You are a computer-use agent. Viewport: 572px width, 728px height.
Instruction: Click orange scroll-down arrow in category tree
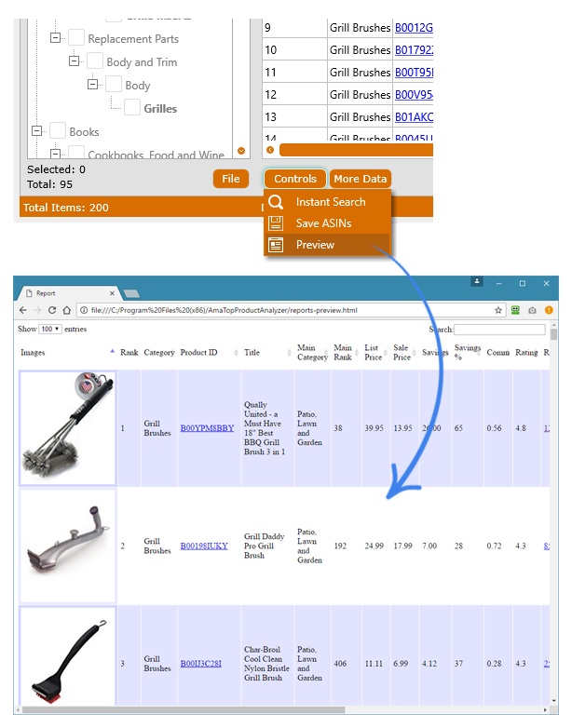click(241, 151)
